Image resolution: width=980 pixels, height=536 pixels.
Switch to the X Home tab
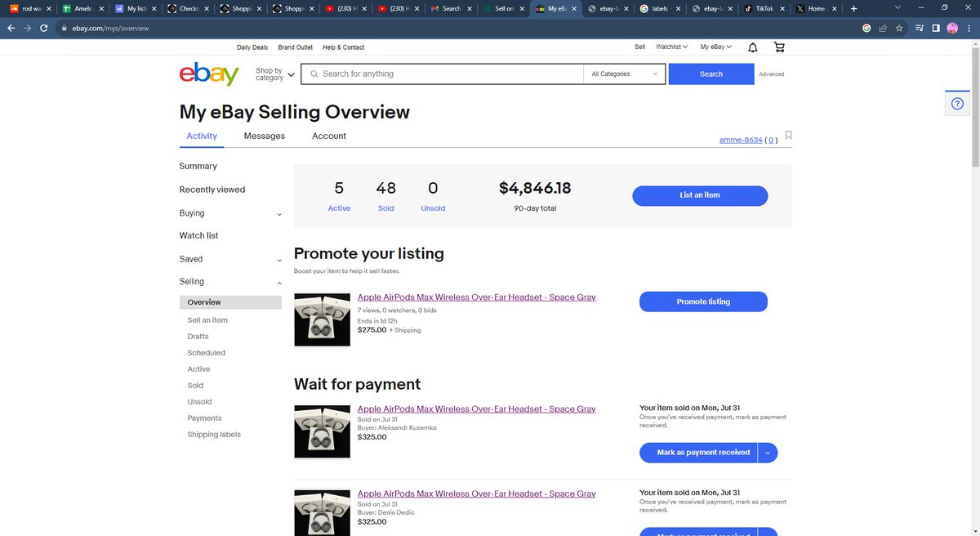pyautogui.click(x=817, y=8)
